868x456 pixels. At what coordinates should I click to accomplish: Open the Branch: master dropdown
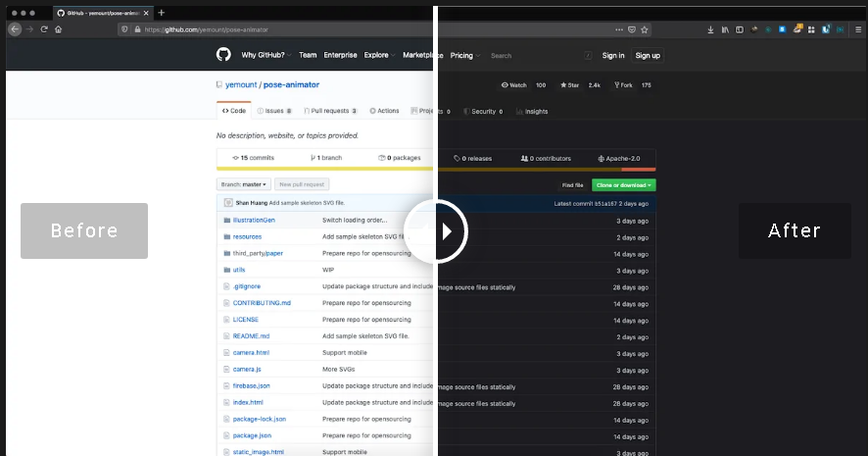click(244, 184)
